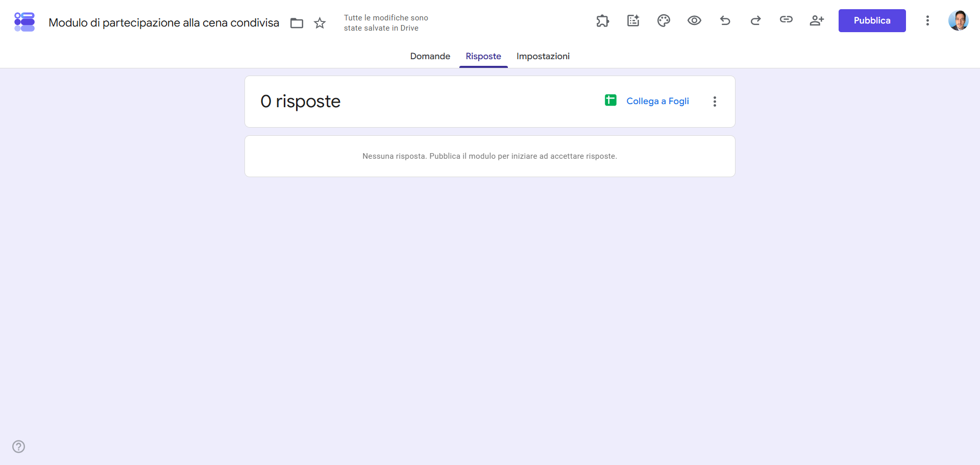Open help question mark icon
The width and height of the screenshot is (980, 465).
19,447
